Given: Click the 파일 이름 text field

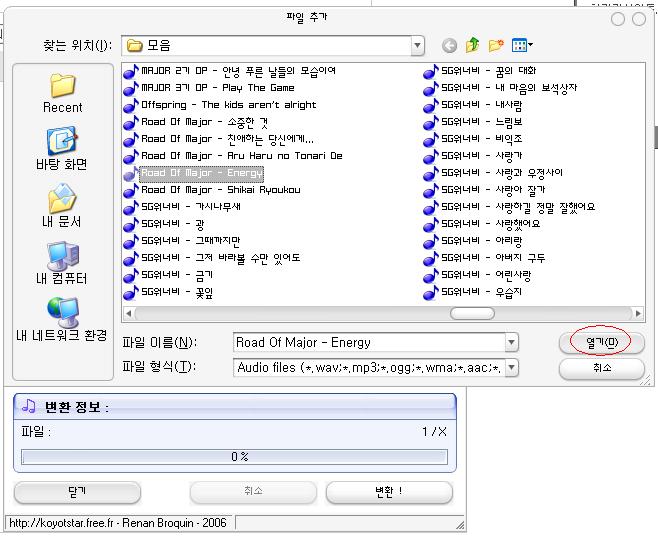Looking at the screenshot, I should [369, 342].
